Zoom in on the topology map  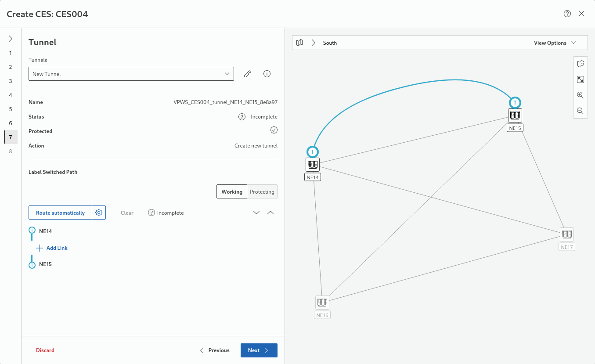(x=580, y=95)
